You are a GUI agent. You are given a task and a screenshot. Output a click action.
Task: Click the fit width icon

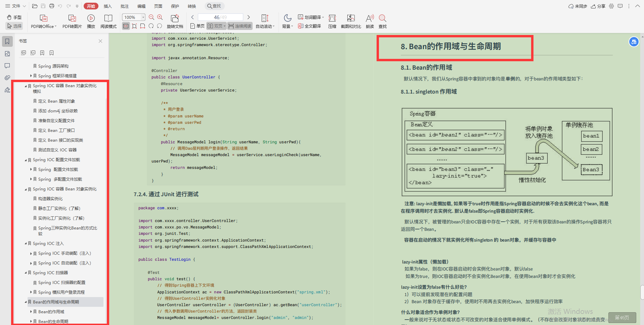click(143, 26)
